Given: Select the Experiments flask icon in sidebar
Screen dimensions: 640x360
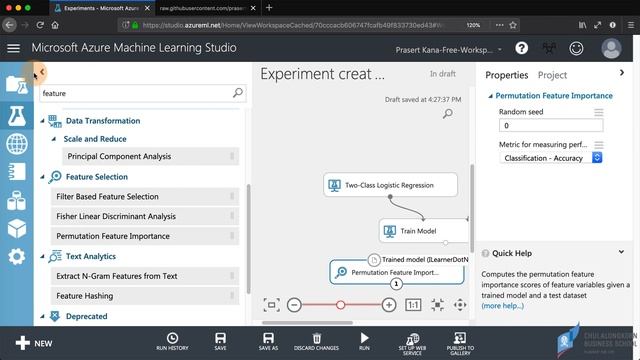Looking at the screenshot, I should (x=17, y=116).
